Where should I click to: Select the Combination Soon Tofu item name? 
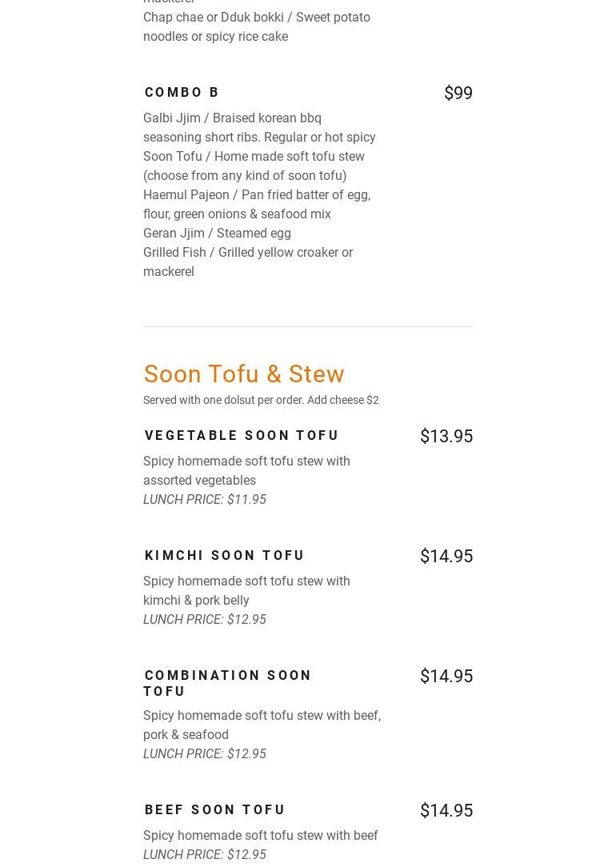(227, 683)
